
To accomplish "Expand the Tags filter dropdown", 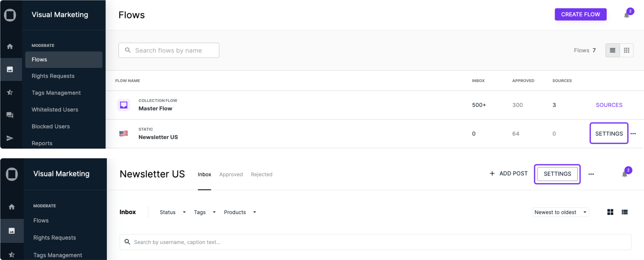I will 205,212.
